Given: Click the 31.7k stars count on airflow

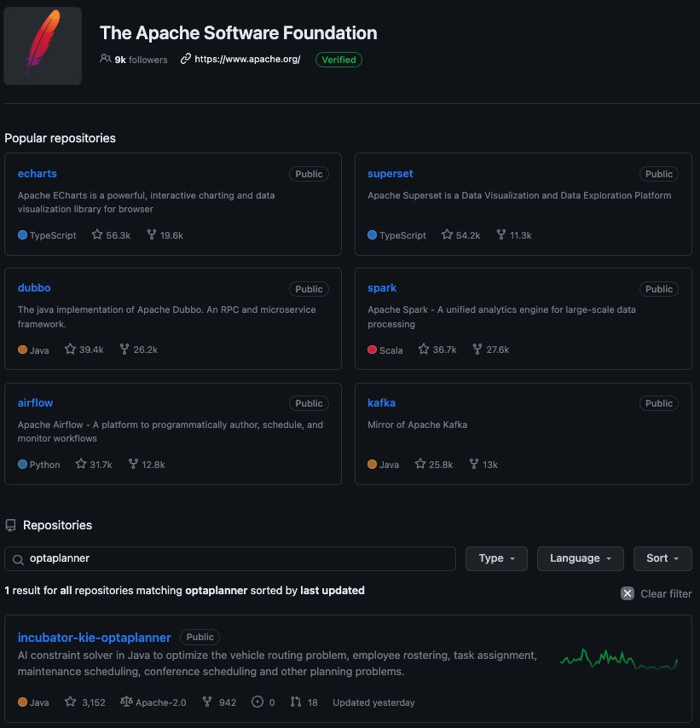Looking at the screenshot, I should (x=101, y=465).
